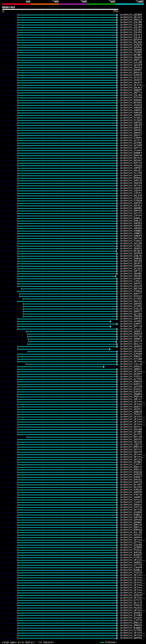
Task: Select the UniRef100_A4H8V4 label
Action: (131, 538)
